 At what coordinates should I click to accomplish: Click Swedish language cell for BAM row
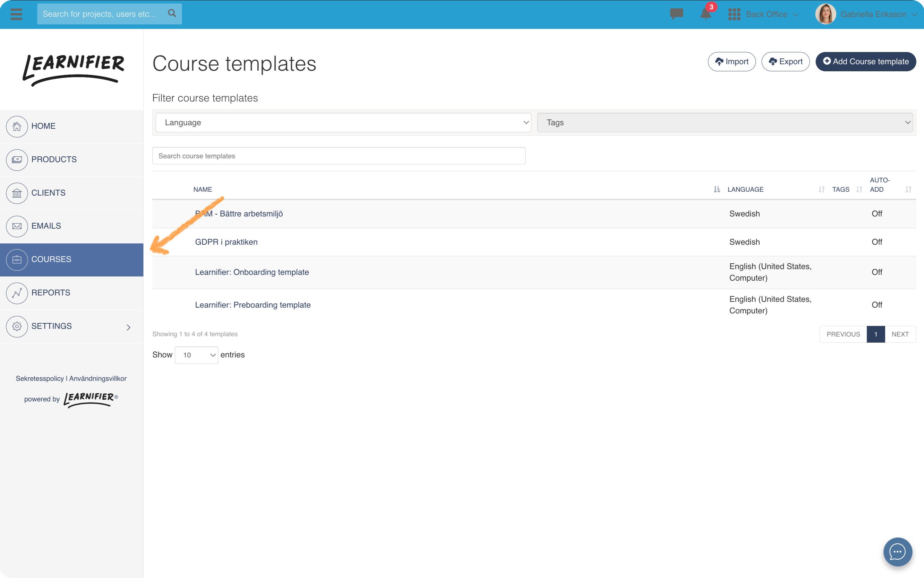745,214
